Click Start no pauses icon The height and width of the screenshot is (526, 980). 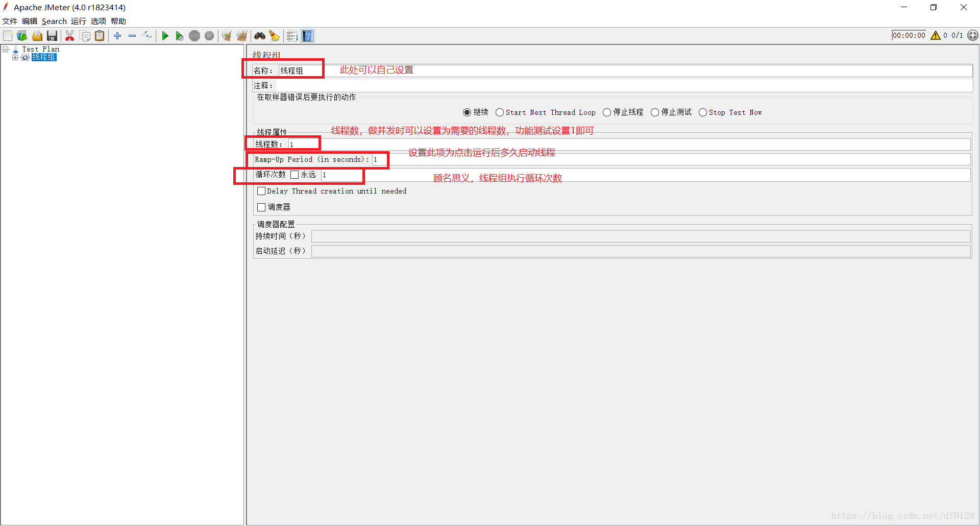[x=179, y=36]
